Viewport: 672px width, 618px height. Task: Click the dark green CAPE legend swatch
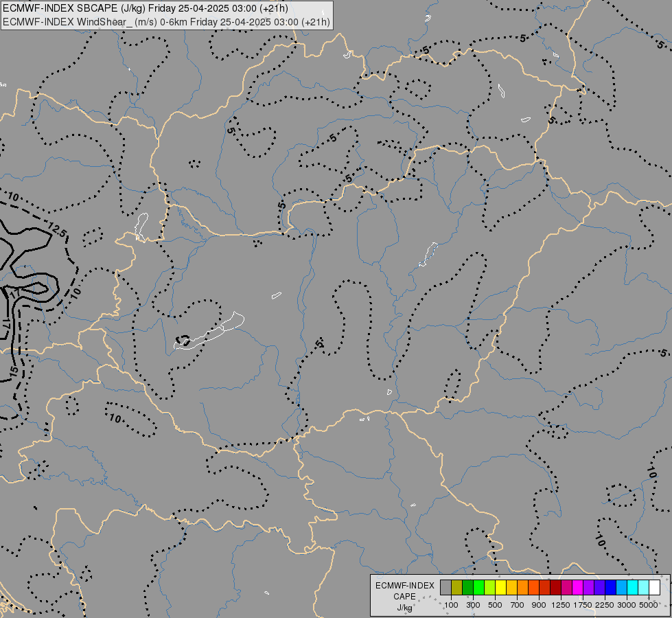[x=467, y=587]
